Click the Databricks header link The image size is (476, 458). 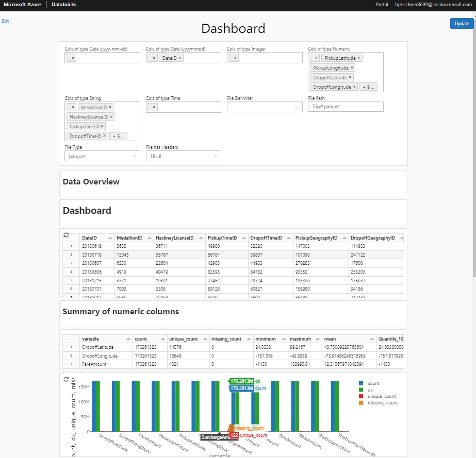point(64,5)
